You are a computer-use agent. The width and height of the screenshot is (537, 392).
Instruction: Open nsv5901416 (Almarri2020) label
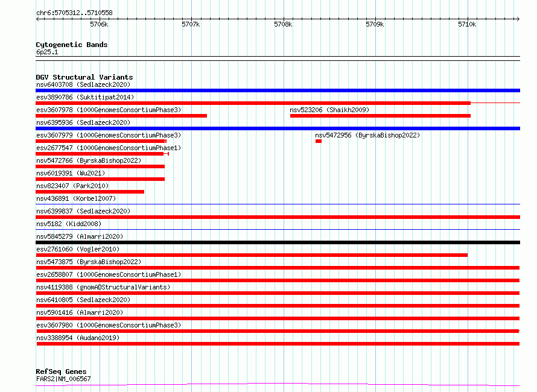(80, 312)
